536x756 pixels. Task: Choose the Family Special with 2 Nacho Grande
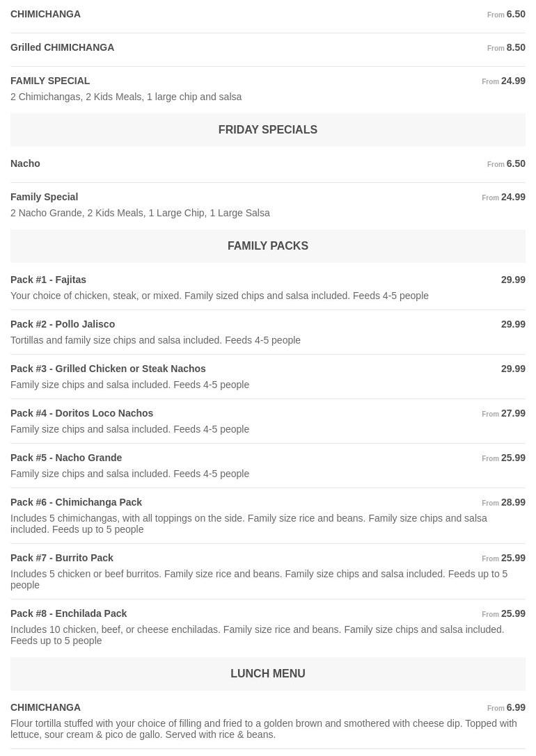point(44,197)
